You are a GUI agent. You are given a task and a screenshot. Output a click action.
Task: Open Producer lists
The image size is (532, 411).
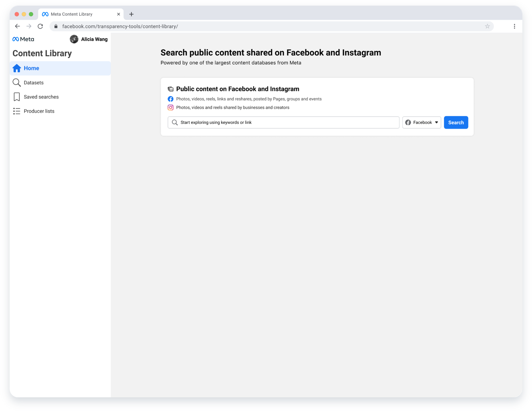[60, 111]
